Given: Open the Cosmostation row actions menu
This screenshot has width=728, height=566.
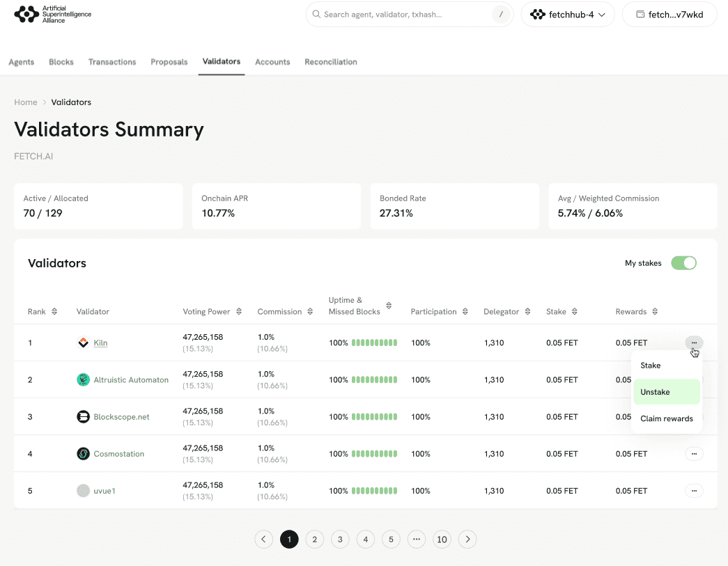Looking at the screenshot, I should (x=694, y=453).
